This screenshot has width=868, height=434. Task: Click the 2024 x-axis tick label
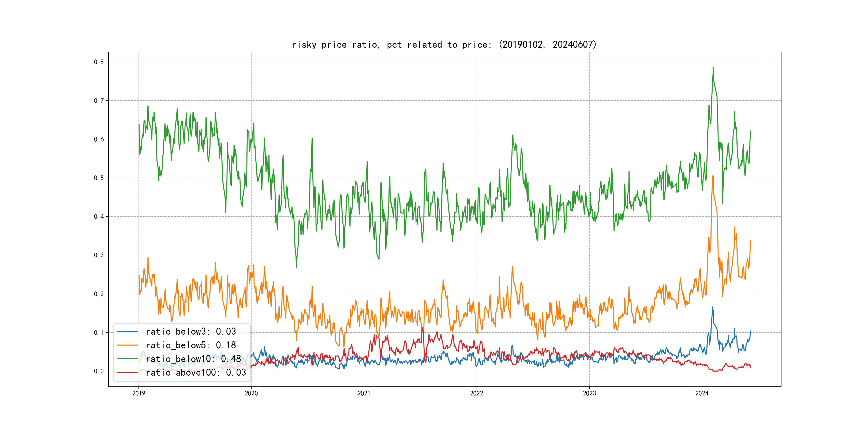702,393
